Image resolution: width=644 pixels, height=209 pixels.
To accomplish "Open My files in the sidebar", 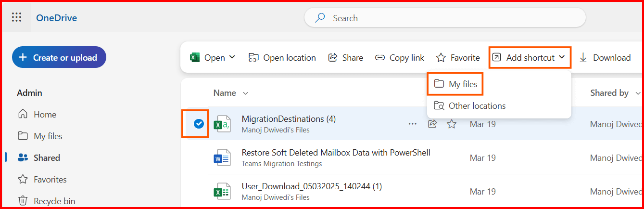I will click(40, 136).
